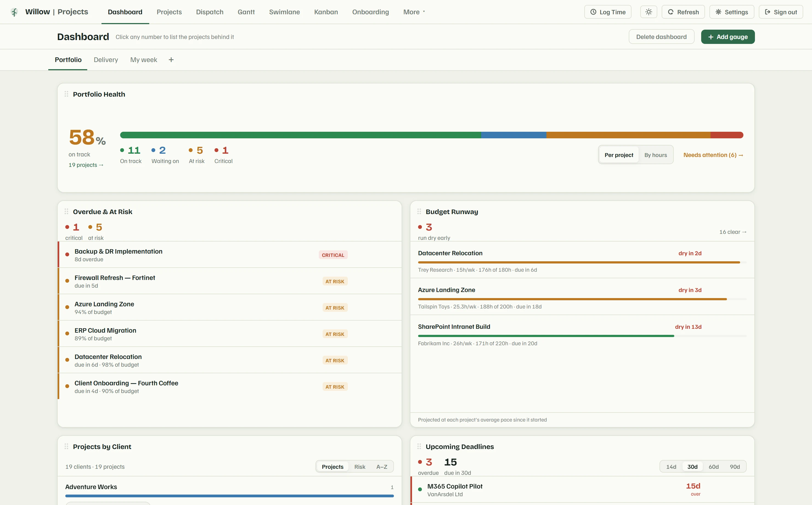Select the Delivery dashboard tab
Viewport: 812px width, 505px height.
tap(106, 60)
